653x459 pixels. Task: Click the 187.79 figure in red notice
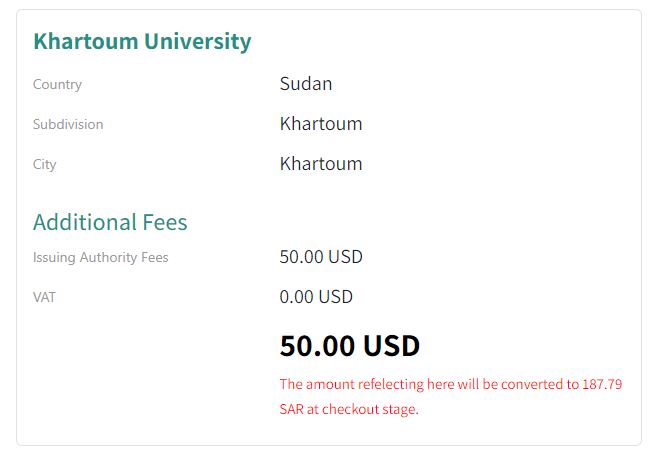(602, 384)
